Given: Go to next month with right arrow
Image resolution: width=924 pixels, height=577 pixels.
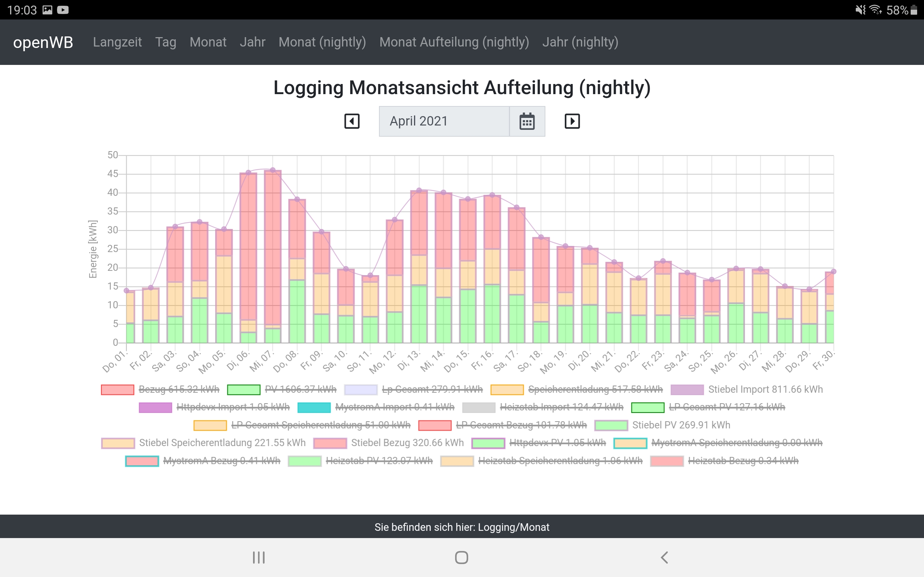Looking at the screenshot, I should coord(572,122).
